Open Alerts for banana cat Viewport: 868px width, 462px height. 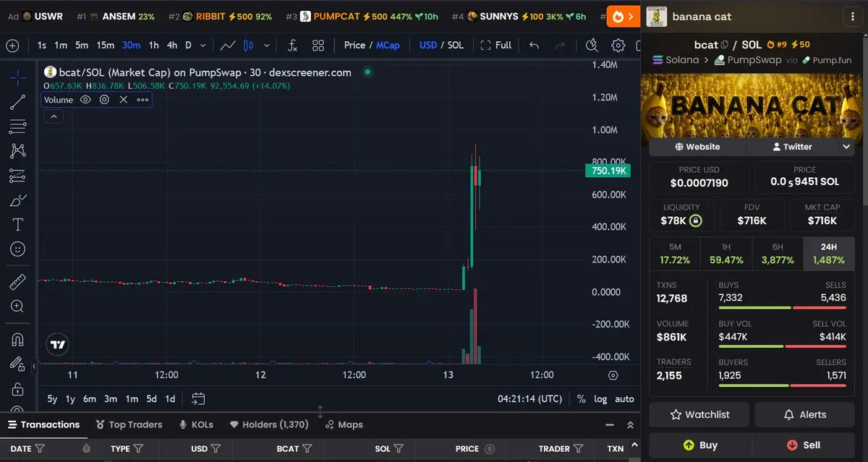tap(804, 414)
